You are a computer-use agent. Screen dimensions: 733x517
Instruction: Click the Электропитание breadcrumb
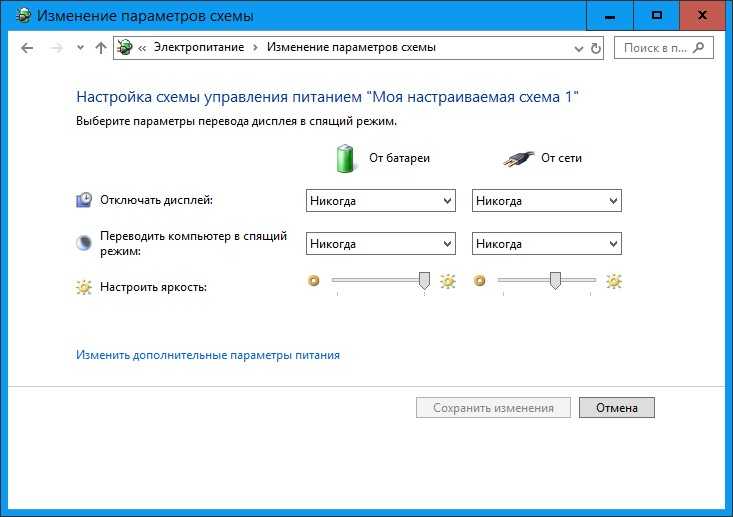point(199,47)
